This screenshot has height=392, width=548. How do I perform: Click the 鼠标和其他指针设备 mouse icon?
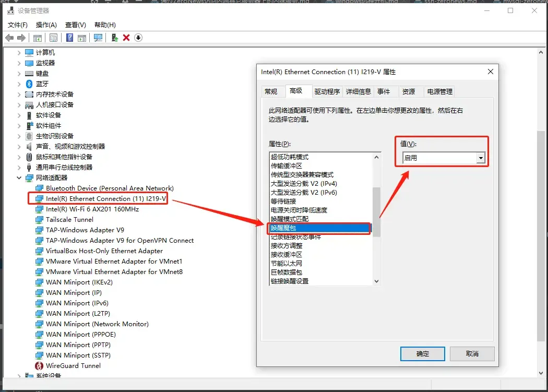coord(29,157)
